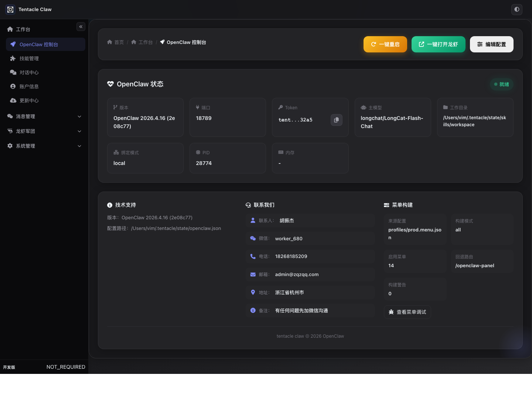Click the branch icon on 版本 card
This screenshot has width=532, height=406.
tap(115, 107)
